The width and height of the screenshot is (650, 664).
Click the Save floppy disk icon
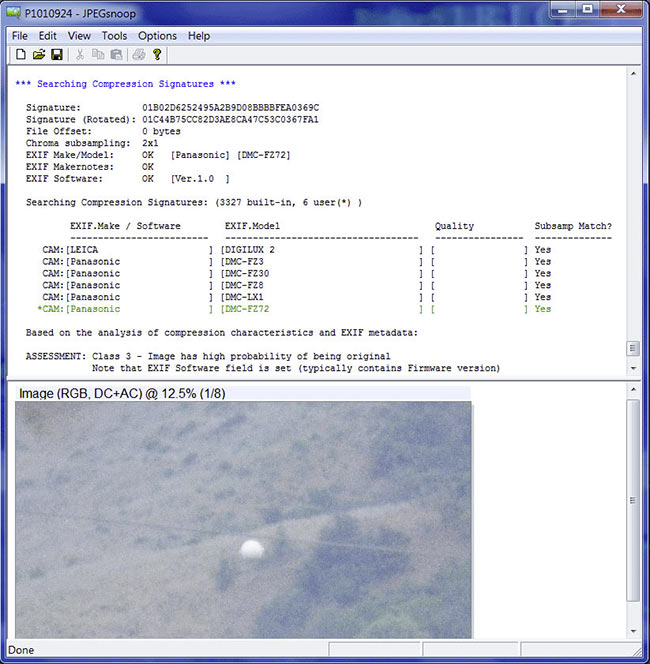point(57,55)
